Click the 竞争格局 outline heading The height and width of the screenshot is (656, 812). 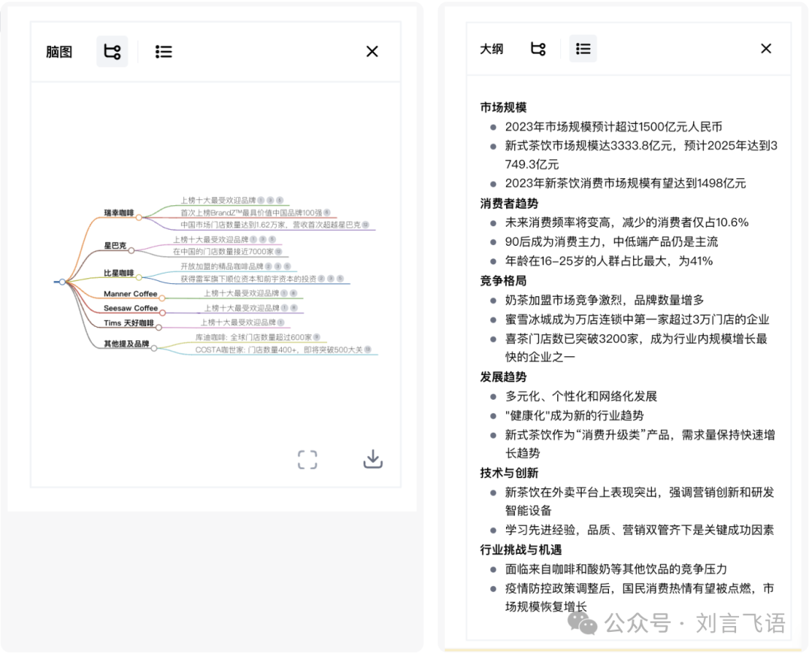tap(503, 280)
